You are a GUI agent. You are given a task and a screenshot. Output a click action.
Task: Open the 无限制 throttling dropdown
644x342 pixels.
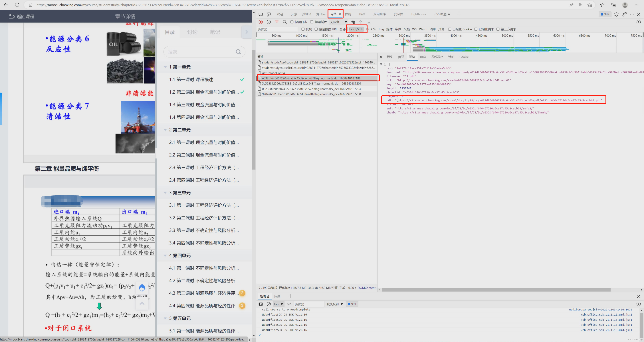click(x=338, y=22)
